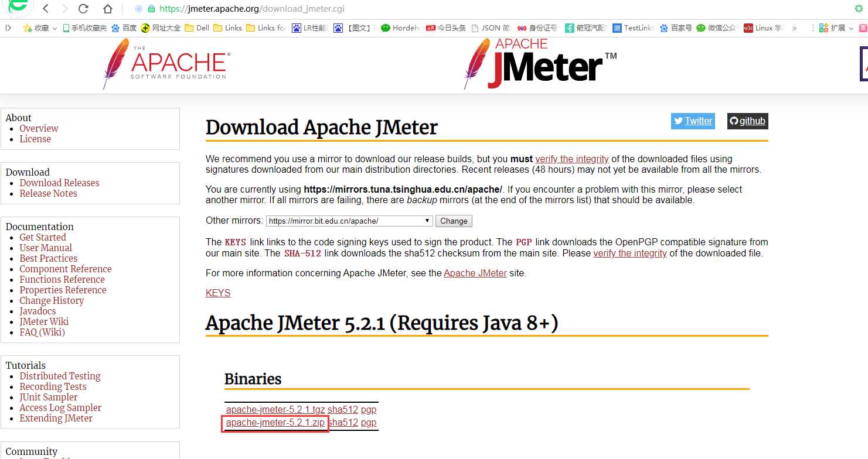Click the Apache Software Foundation logo
This screenshot has height=459, width=868.
[x=166, y=63]
